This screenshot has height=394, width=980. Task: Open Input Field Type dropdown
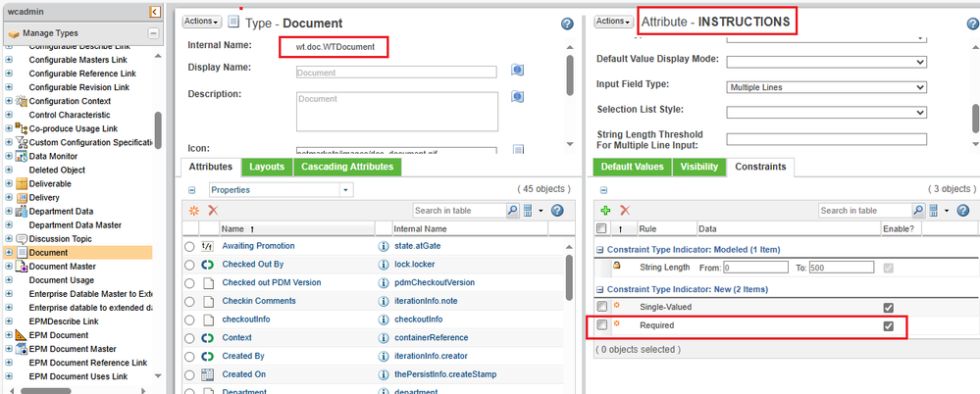[x=826, y=87]
